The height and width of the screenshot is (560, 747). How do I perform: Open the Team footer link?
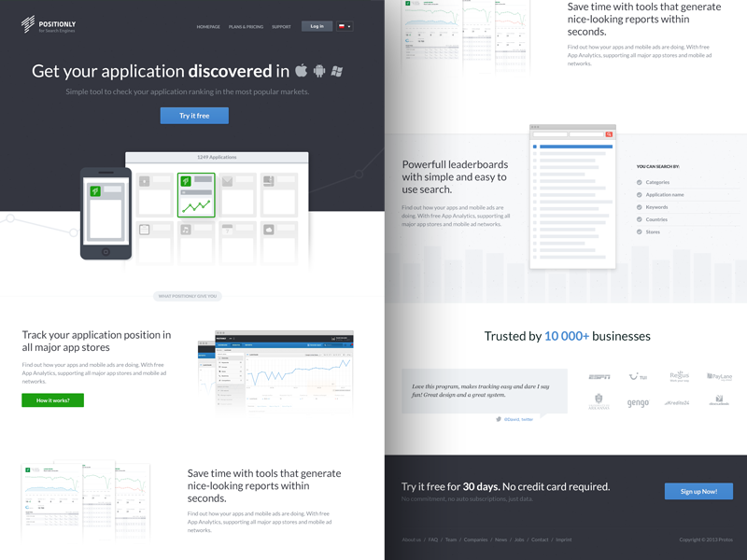[x=451, y=539]
